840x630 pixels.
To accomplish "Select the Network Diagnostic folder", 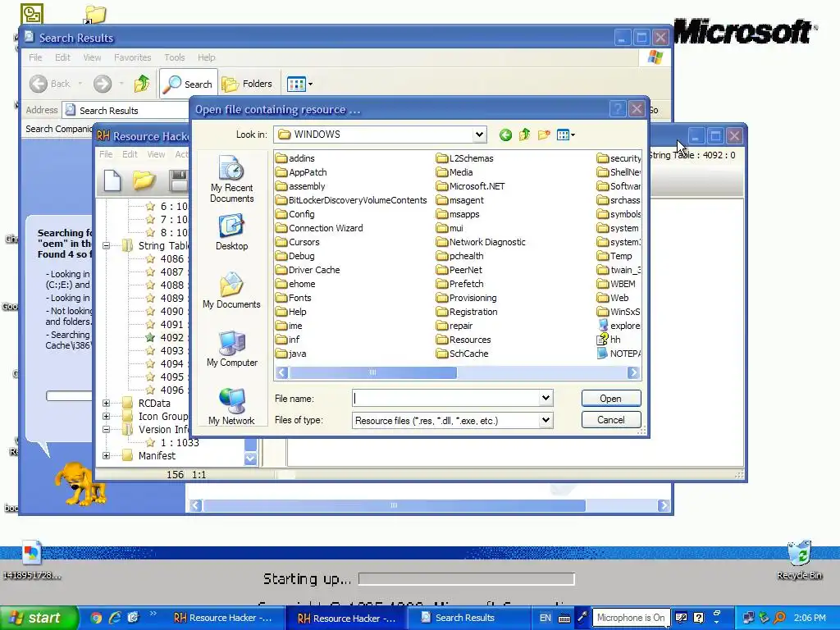I will point(481,242).
